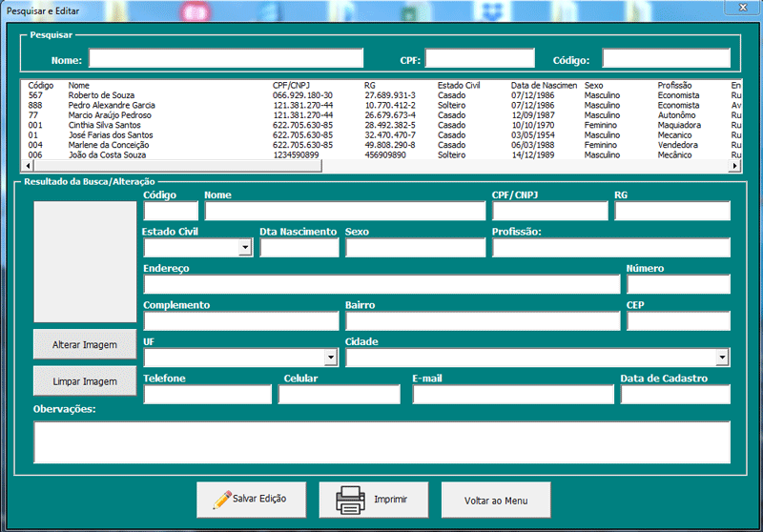Open the Cidade dropdown arrow
This screenshot has height=532, width=763.
point(722,358)
